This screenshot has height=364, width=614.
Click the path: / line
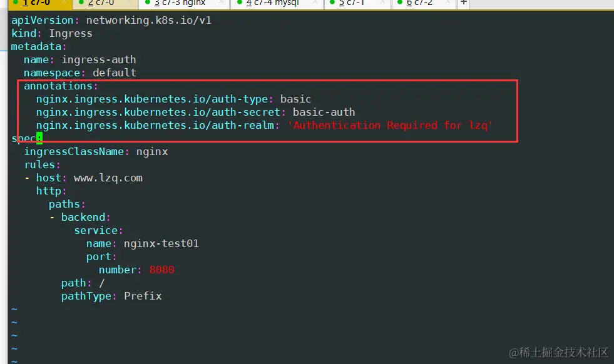click(83, 283)
